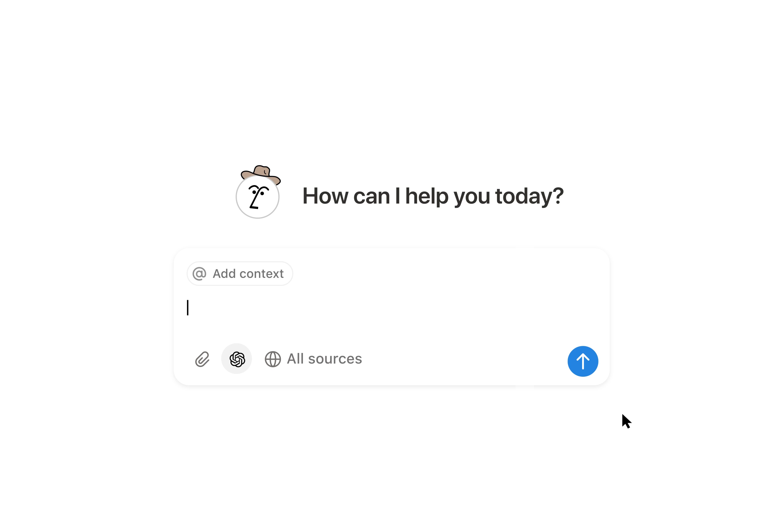Click the globe icon beside All sources
Image resolution: width=781 pixels, height=532 pixels.
(x=273, y=359)
